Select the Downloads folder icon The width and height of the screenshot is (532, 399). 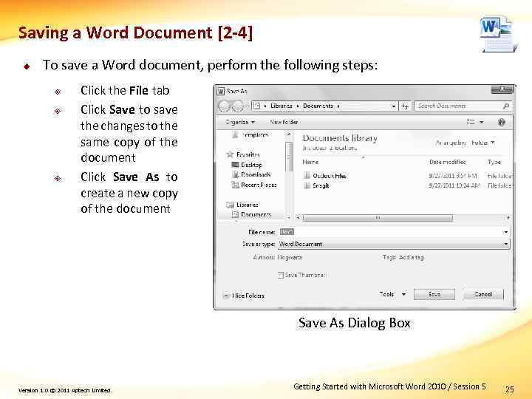(235, 174)
